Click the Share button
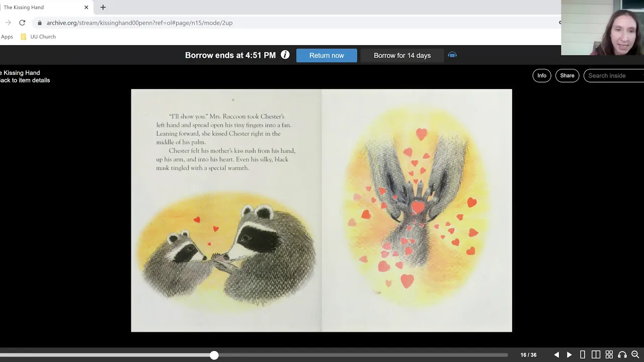 pos(567,75)
